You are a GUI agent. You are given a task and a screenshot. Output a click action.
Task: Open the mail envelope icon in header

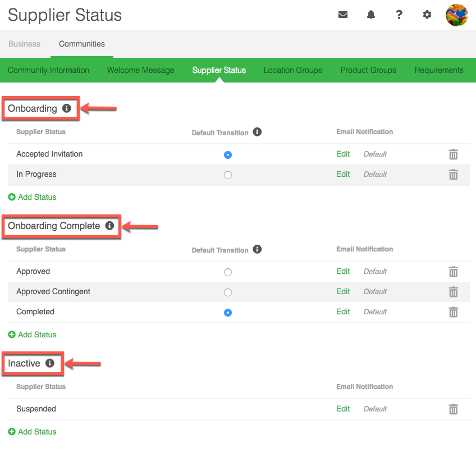coord(343,15)
